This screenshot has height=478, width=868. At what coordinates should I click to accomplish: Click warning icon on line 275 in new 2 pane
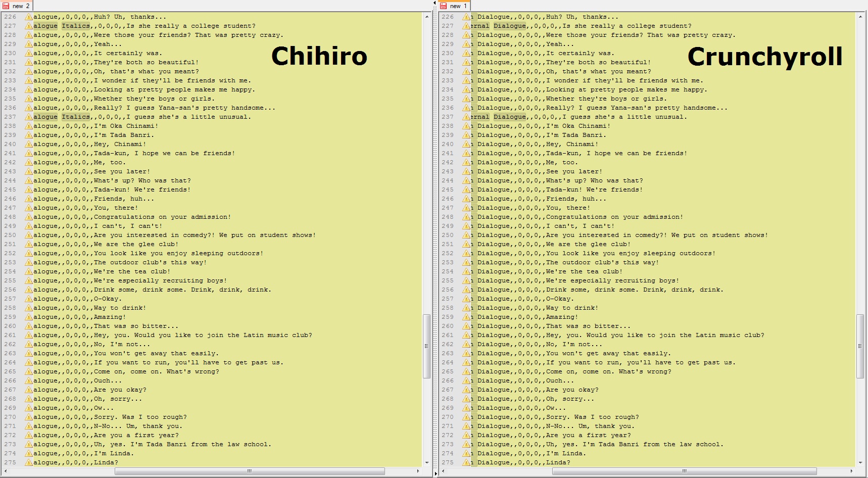pos(29,463)
